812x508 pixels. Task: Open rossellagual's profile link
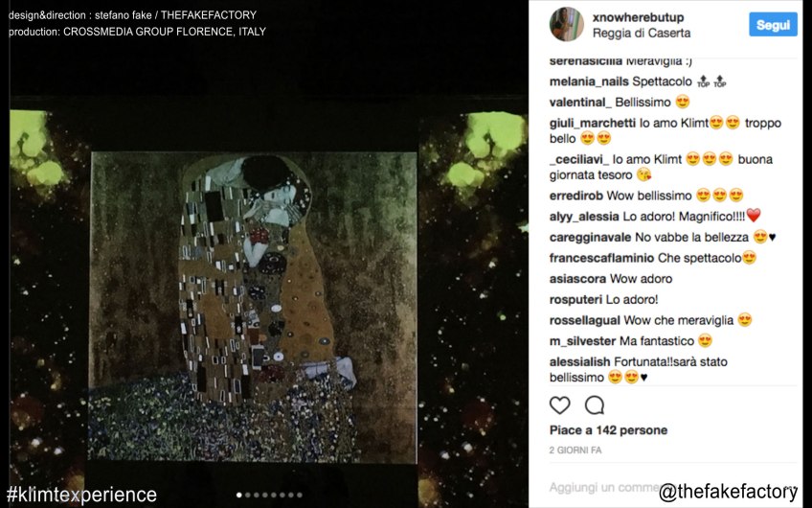(584, 320)
